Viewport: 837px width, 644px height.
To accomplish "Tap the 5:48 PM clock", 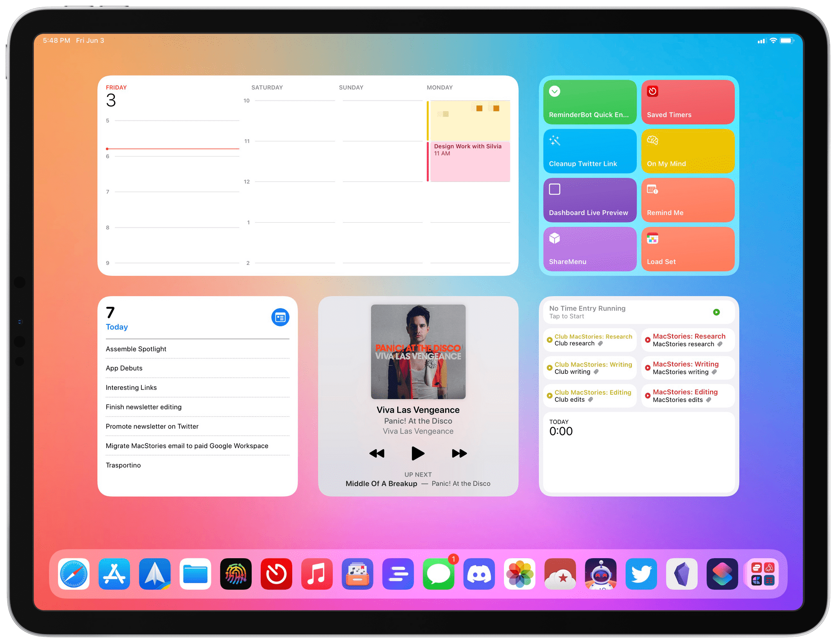I will [56, 40].
